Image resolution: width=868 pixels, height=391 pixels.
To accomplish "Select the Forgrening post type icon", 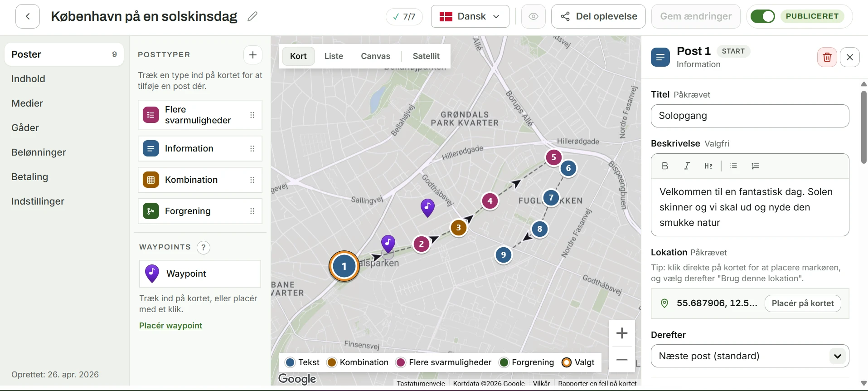I will coord(151,211).
